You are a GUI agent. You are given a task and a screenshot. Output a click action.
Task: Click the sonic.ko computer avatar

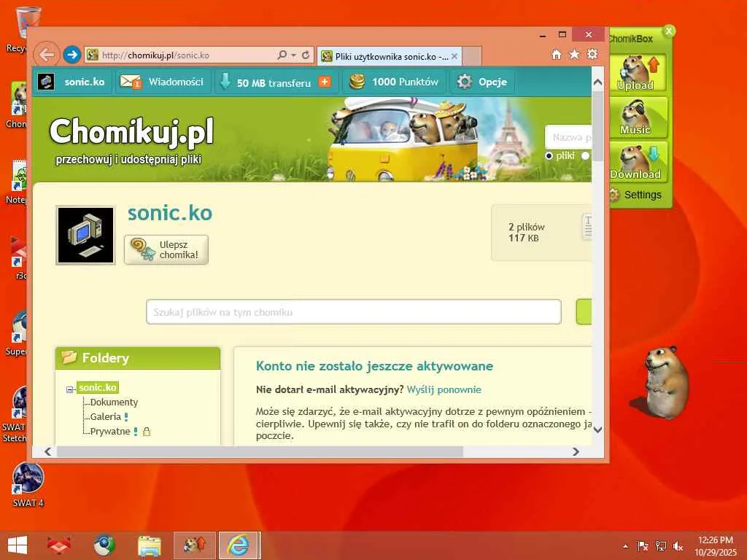(x=86, y=236)
